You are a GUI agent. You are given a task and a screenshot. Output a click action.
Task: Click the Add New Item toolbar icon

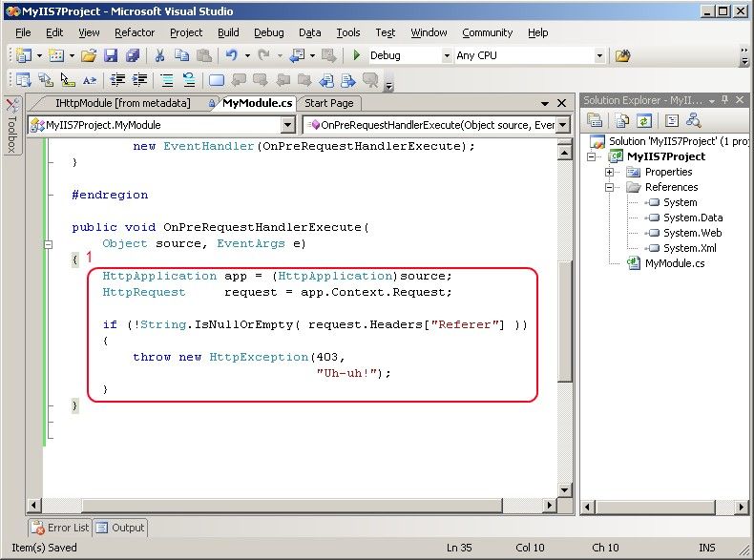pyautogui.click(x=56, y=55)
